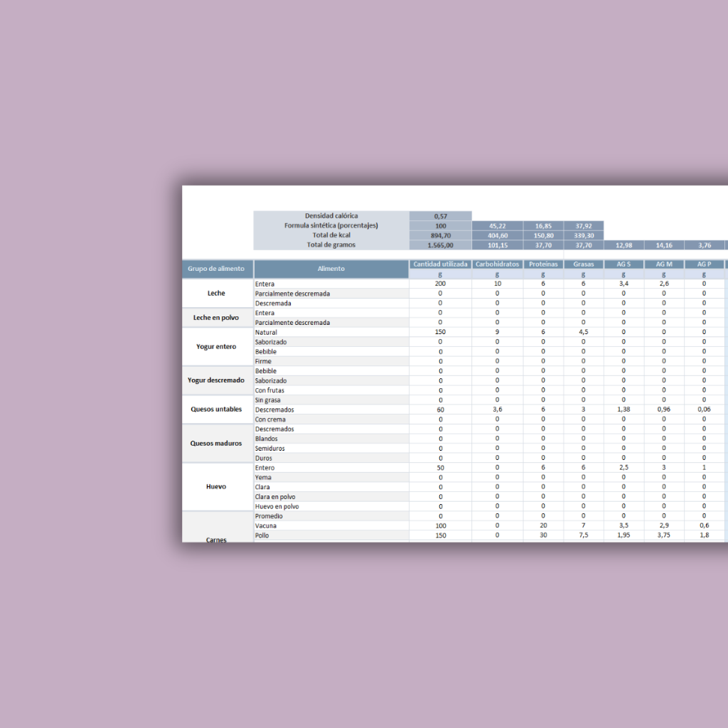Select the 'Alimento' column header
The image size is (728, 728).
tap(331, 269)
